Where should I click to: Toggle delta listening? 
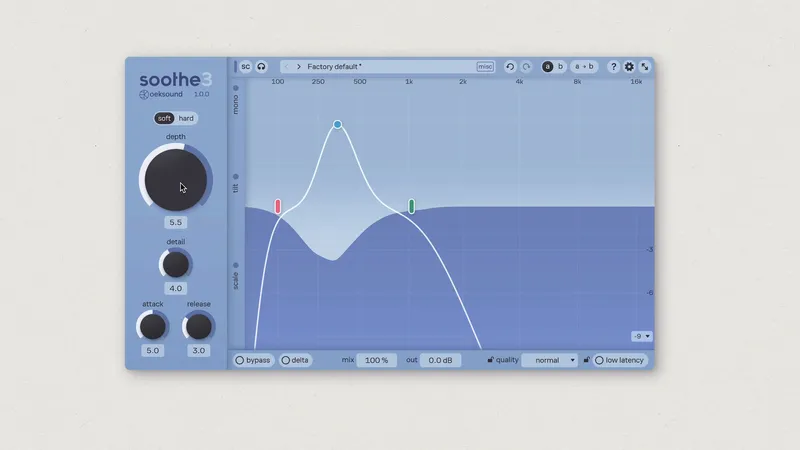[x=295, y=360]
